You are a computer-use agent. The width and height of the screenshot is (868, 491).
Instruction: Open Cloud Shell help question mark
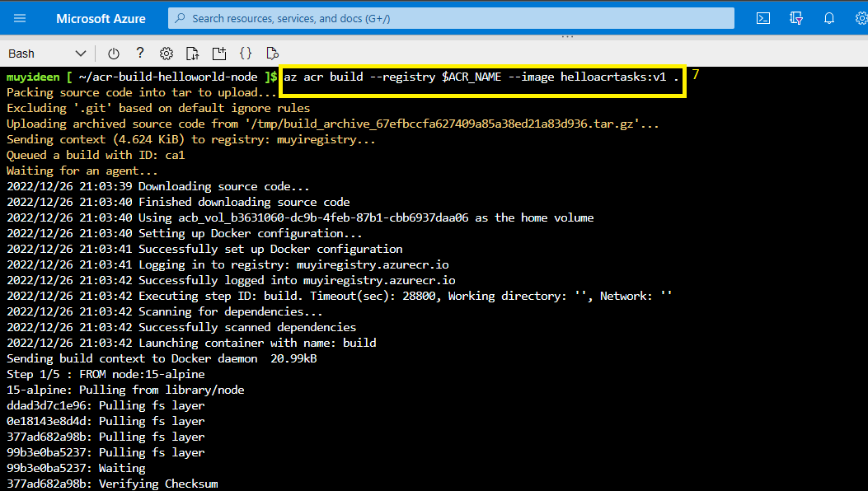140,54
